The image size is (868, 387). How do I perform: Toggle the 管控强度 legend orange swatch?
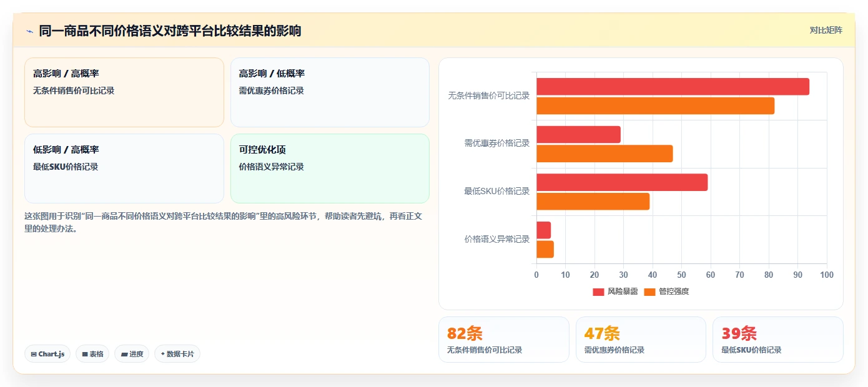pos(649,292)
